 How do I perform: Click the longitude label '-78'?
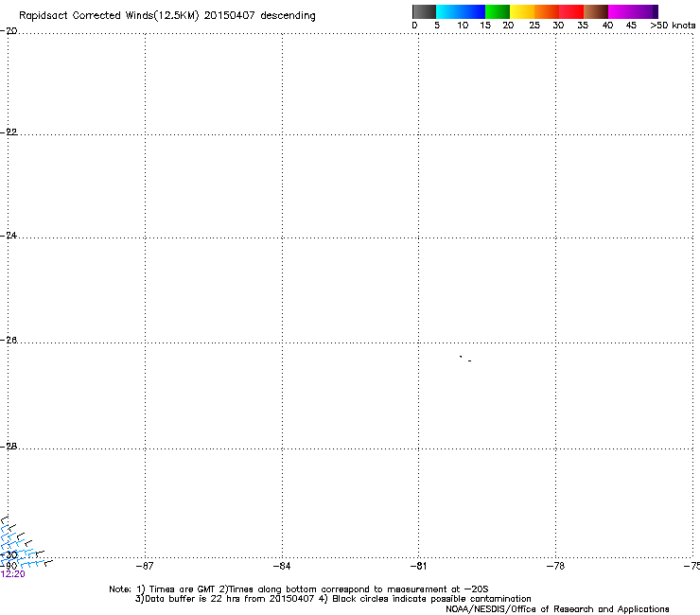coord(555,566)
